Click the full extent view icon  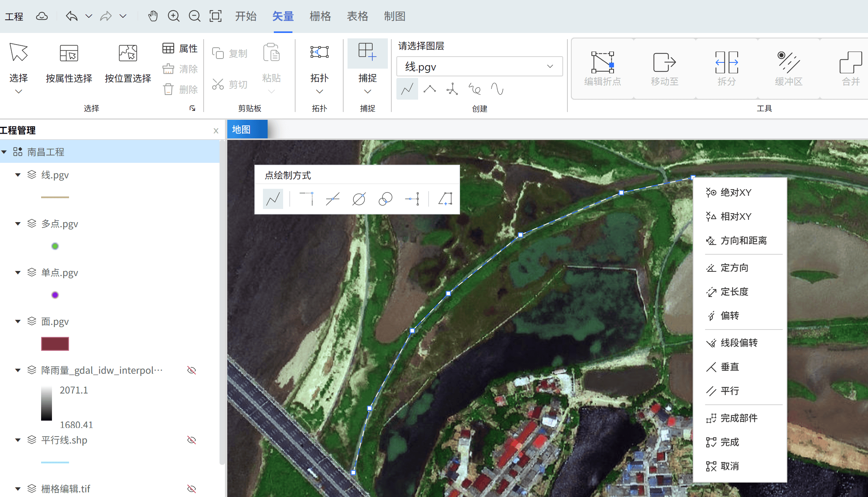click(215, 16)
